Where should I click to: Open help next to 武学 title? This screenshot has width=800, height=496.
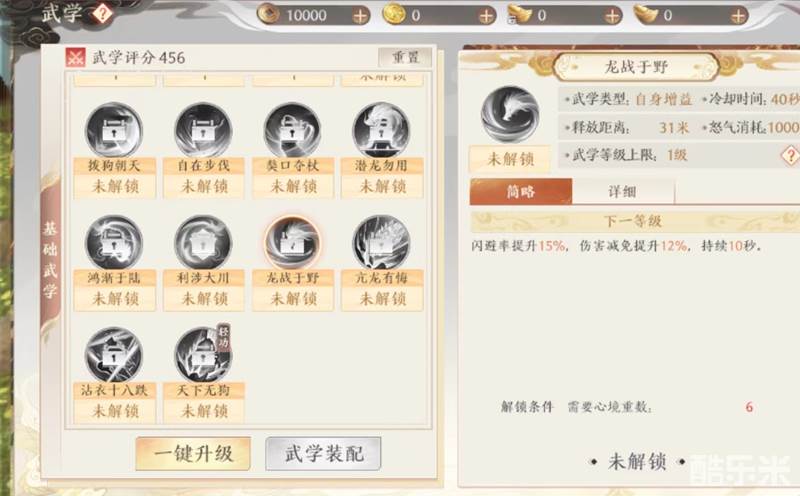coord(102,14)
